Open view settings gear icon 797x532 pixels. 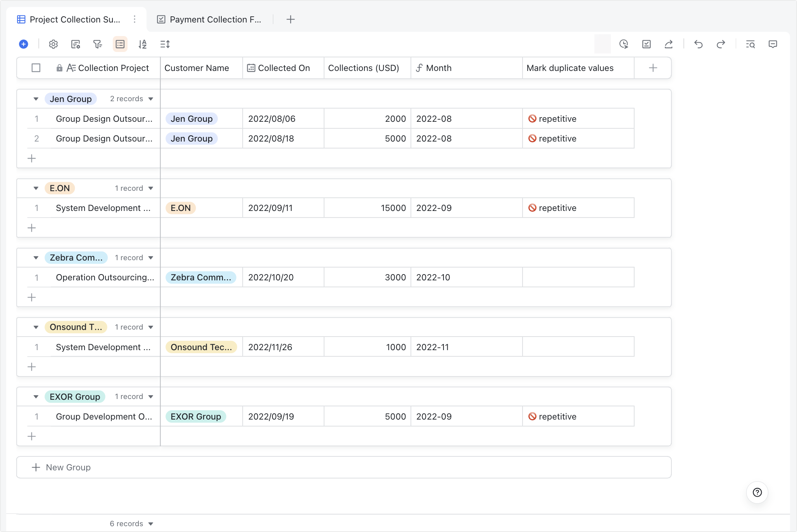tap(53, 44)
